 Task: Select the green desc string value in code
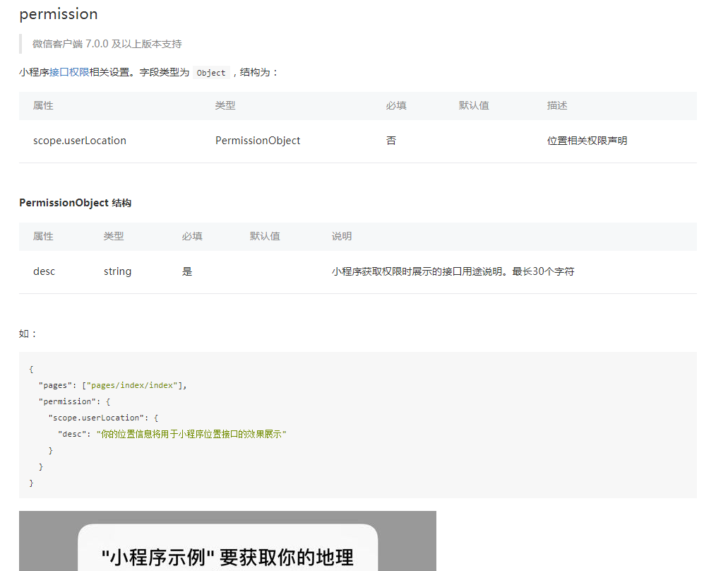191,434
